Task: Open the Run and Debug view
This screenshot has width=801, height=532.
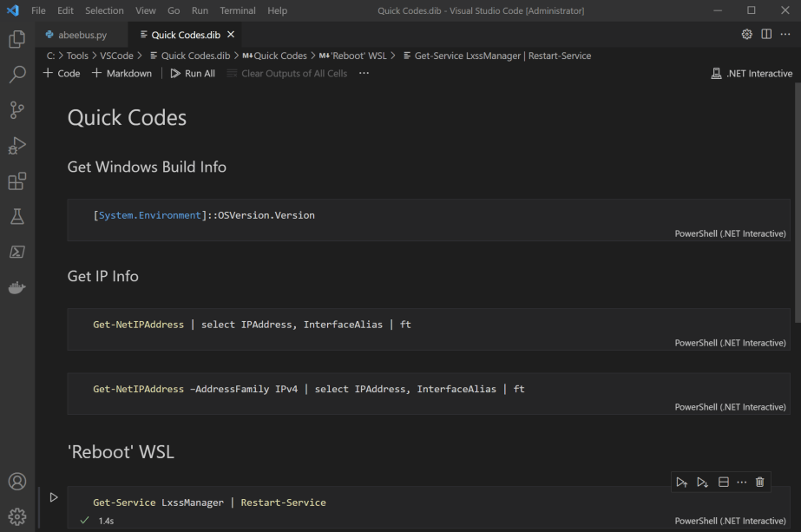Action: (x=17, y=146)
